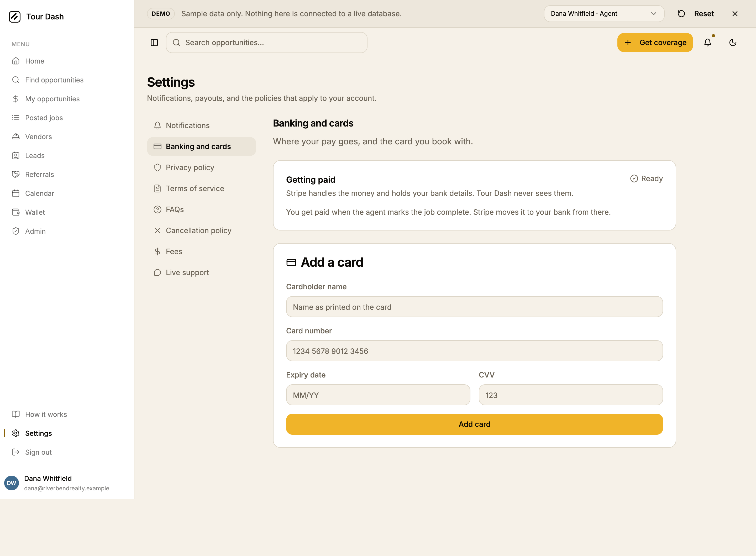The height and width of the screenshot is (556, 756).
Task: Click the CVV input field
Action: 571,395
